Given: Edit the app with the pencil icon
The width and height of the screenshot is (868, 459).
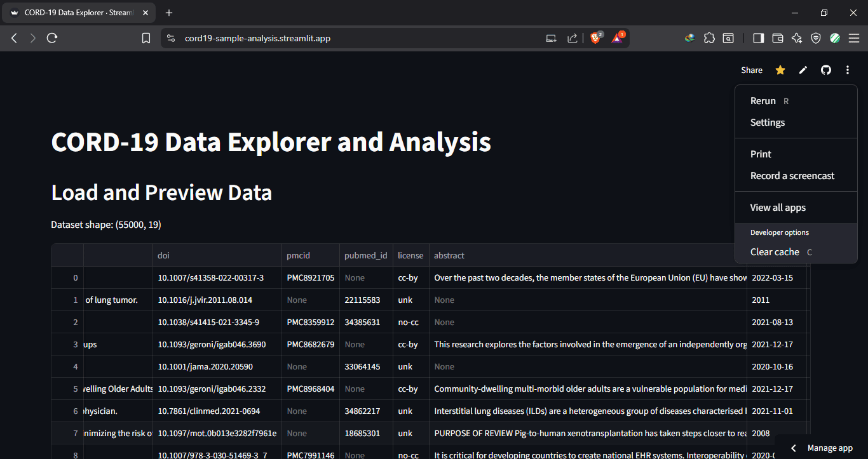Looking at the screenshot, I should (803, 70).
